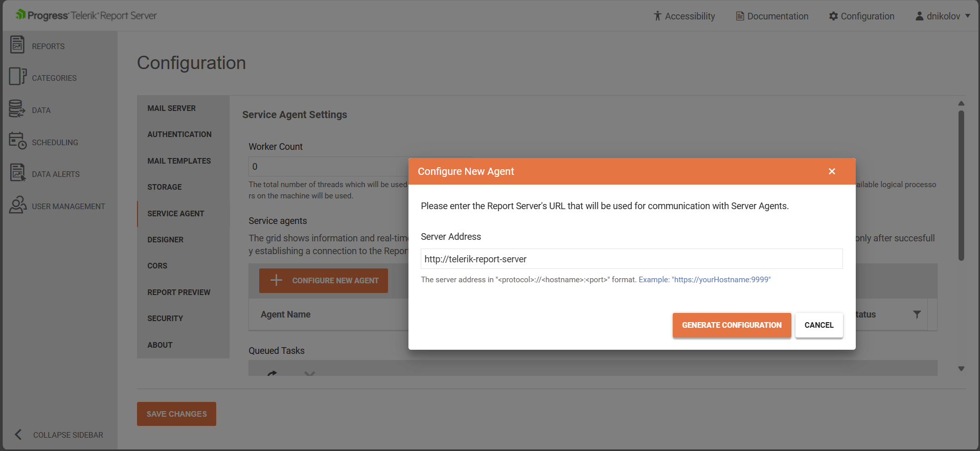Select the Designer settings tab
This screenshot has height=451, width=980.
183,240
